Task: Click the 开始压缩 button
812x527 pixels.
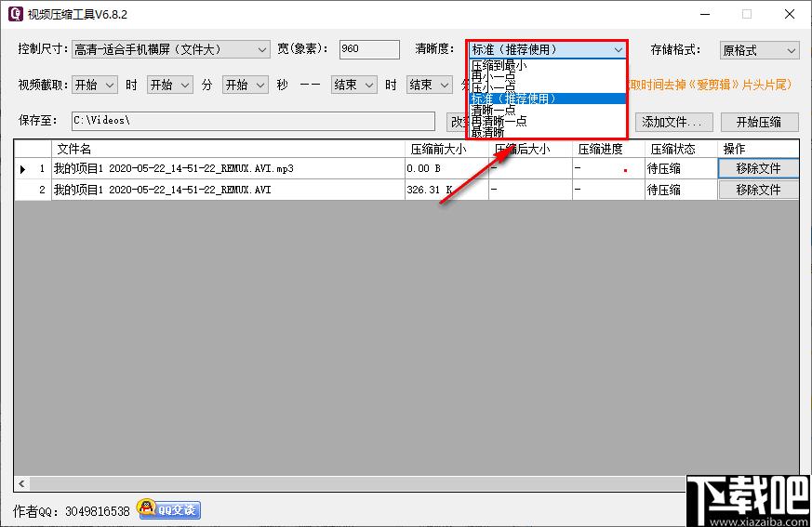Action: (759, 122)
